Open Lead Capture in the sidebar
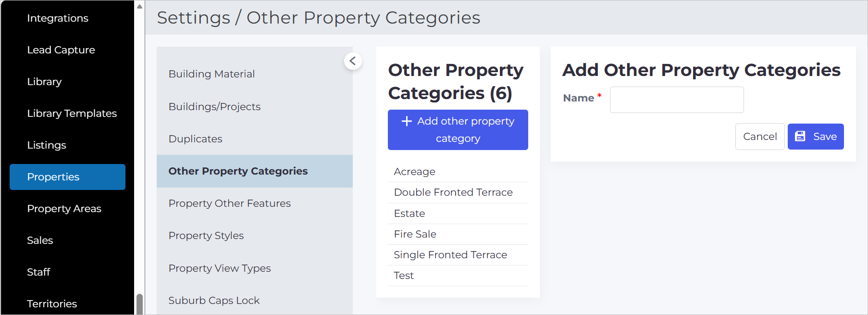This screenshot has height=315, width=868. 61,50
